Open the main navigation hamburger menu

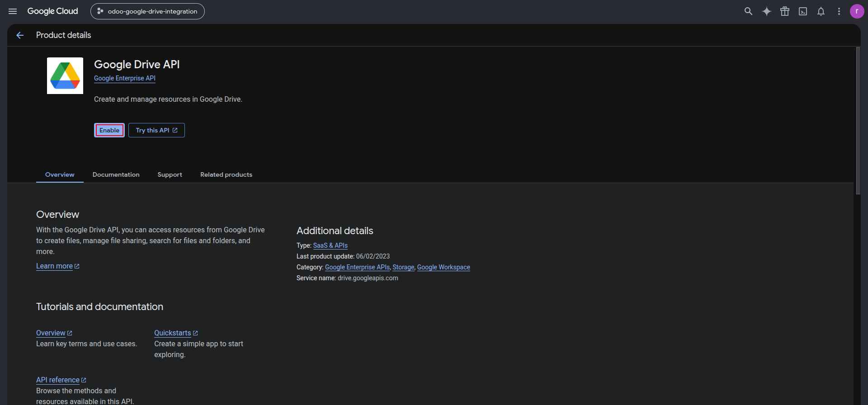[x=13, y=11]
